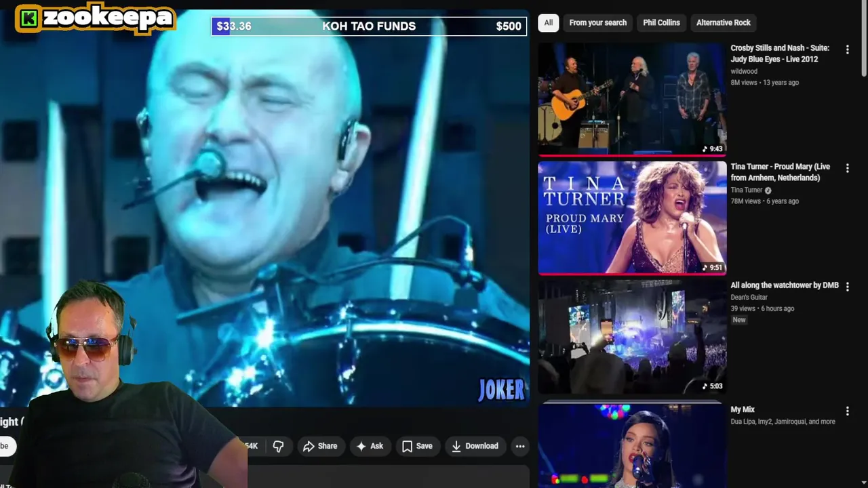
Task: Open Crosby Stills and Nash video thumbnail
Action: 632,99
